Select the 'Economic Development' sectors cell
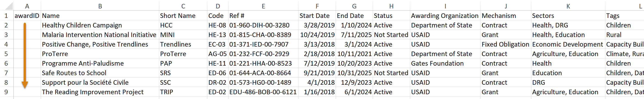The width and height of the screenshot is (644, 99). (567, 44)
